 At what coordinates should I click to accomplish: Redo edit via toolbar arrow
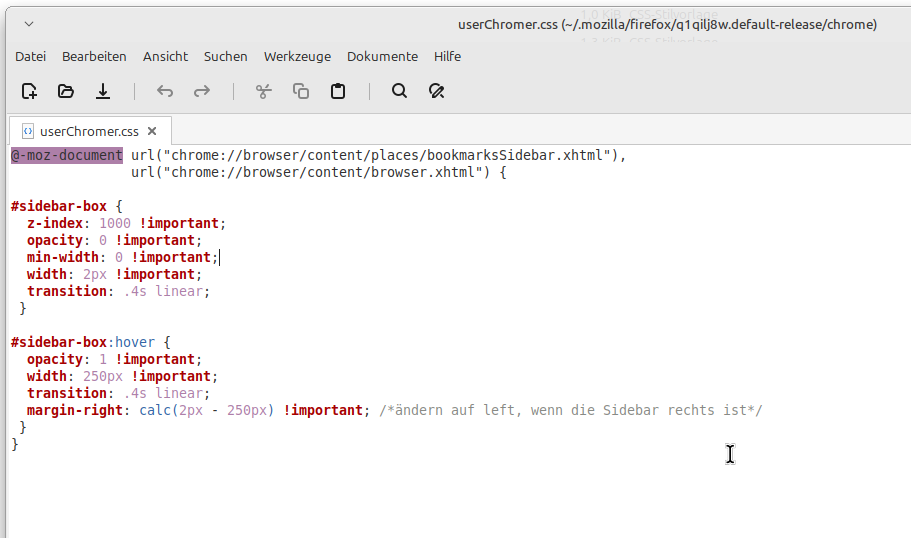coord(202,91)
